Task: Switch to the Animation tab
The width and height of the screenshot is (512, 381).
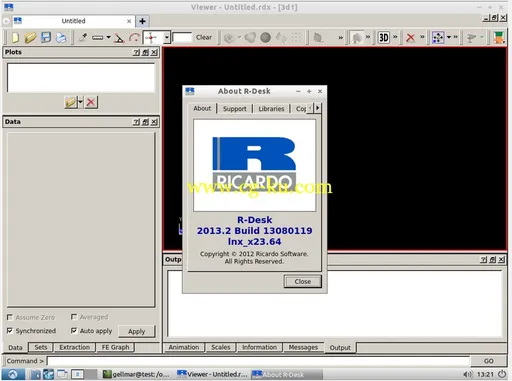Action: (x=184, y=347)
